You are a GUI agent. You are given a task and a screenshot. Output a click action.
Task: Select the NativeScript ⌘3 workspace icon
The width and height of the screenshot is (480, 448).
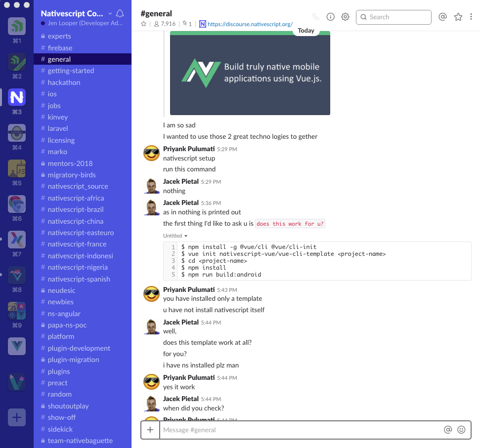click(x=17, y=97)
